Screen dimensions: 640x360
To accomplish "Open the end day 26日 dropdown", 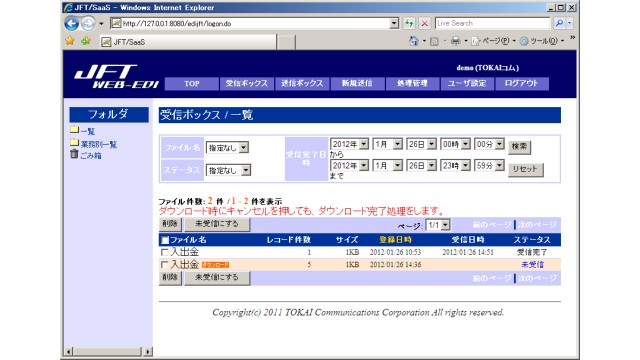I will tap(421, 165).
